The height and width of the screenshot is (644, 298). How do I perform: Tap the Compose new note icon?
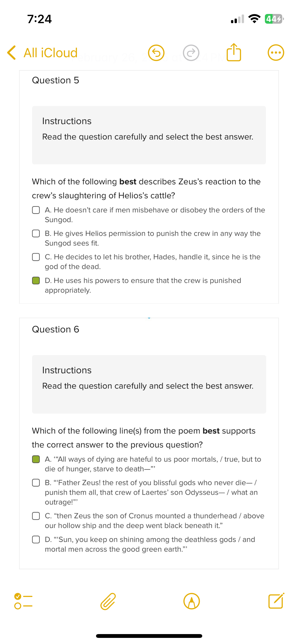[276, 600]
